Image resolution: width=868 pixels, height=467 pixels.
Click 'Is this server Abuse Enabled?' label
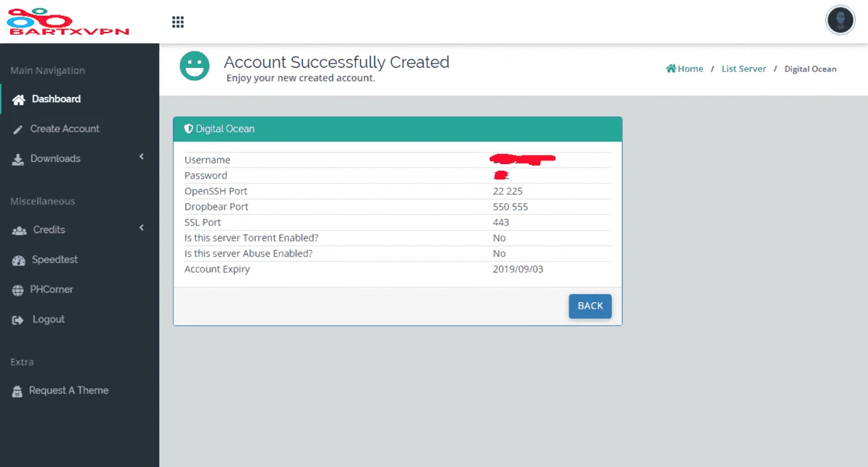(x=250, y=254)
